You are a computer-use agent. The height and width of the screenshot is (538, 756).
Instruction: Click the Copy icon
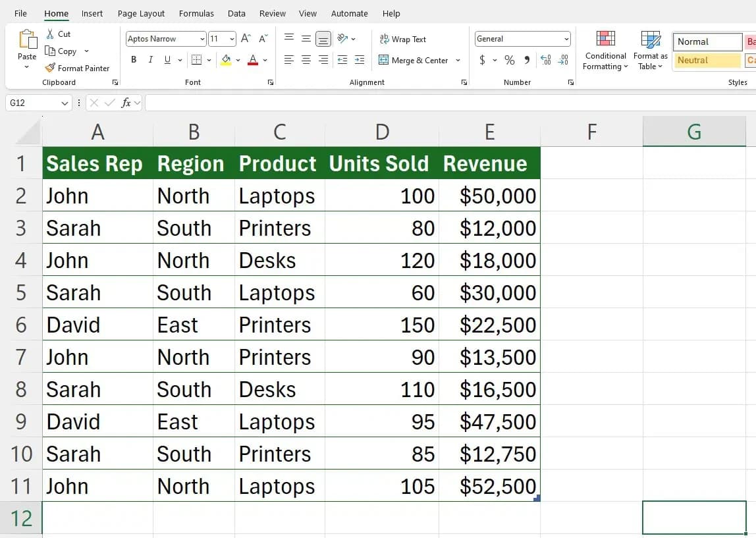tap(49, 51)
